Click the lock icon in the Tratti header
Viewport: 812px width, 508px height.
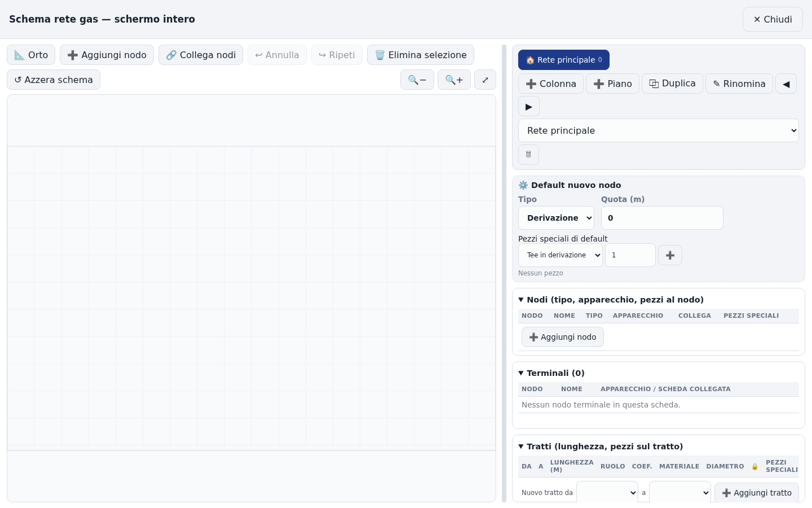click(x=755, y=466)
